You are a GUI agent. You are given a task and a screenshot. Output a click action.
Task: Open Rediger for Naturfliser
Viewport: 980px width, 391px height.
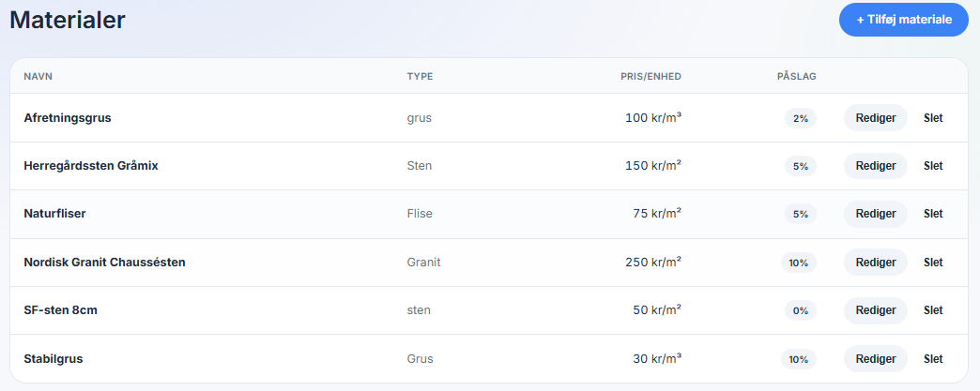(x=876, y=214)
